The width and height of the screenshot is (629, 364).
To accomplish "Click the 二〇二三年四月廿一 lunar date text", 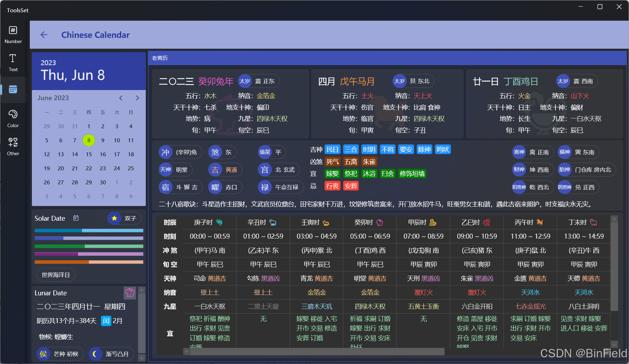I will pyautogui.click(x=68, y=307).
